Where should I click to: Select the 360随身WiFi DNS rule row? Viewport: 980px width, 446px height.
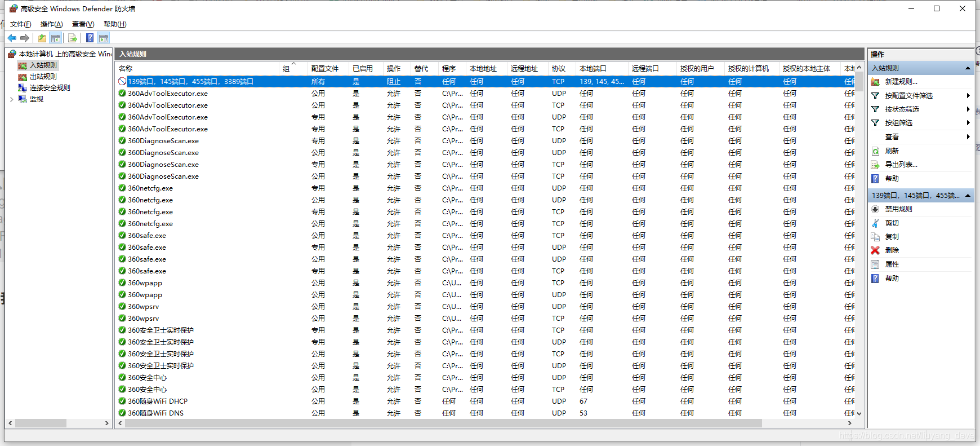(x=485, y=413)
